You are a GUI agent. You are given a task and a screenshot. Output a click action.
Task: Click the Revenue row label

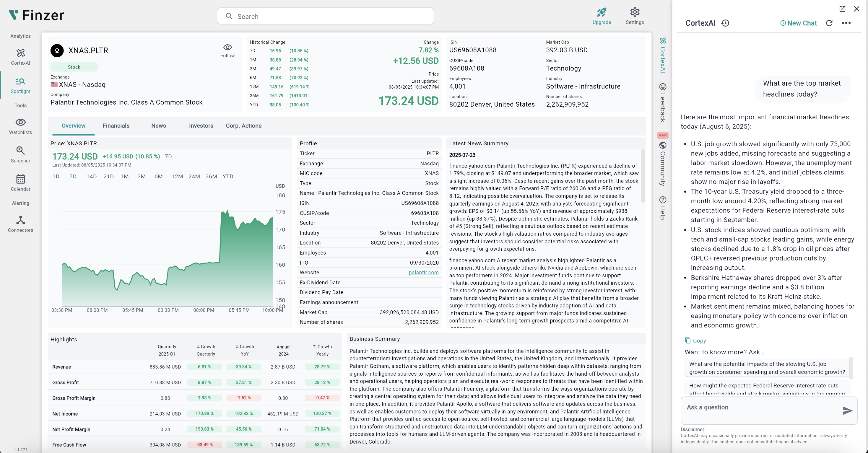pyautogui.click(x=62, y=367)
